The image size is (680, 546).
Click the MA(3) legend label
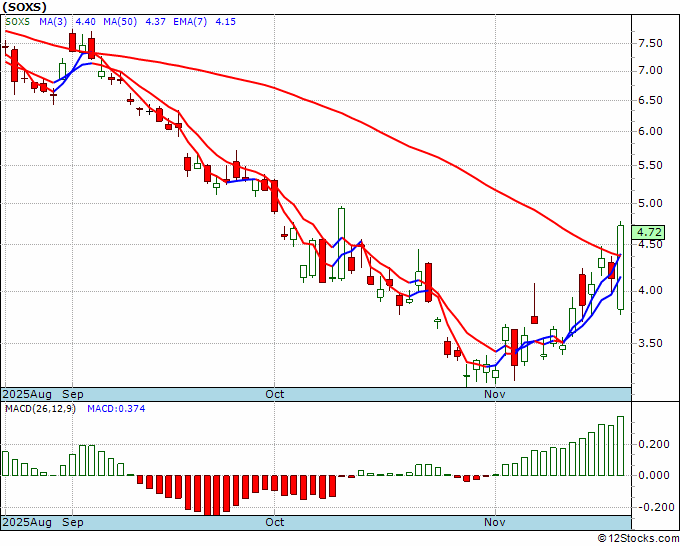pyautogui.click(x=53, y=22)
